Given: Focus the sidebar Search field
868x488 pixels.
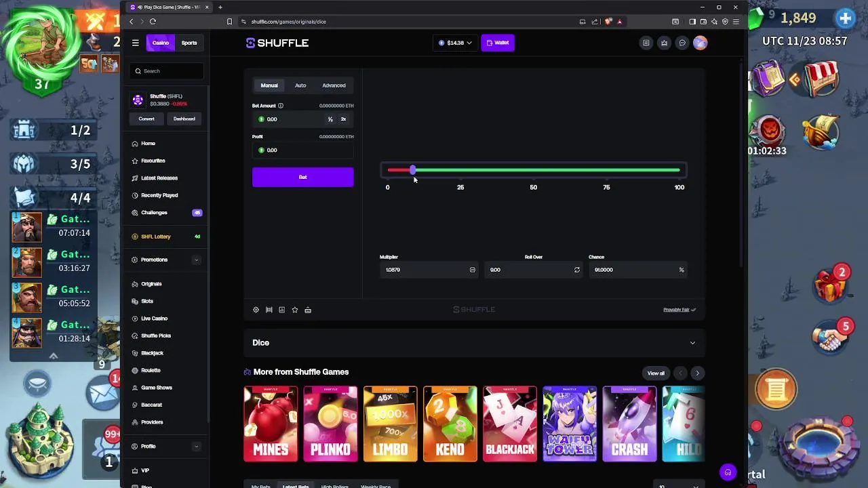Looking at the screenshot, I should (x=166, y=71).
